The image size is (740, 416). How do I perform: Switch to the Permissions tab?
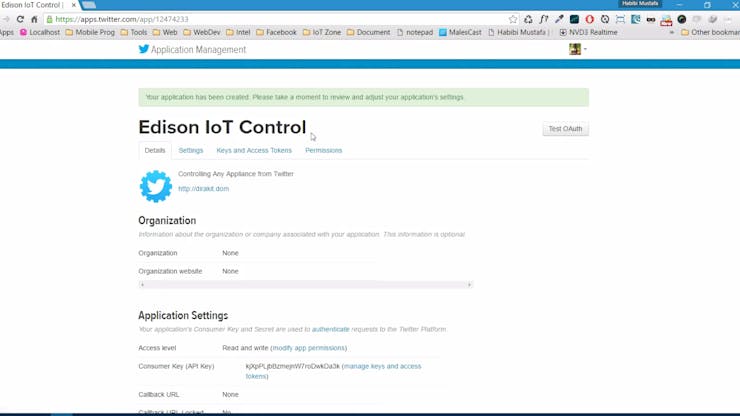(323, 150)
